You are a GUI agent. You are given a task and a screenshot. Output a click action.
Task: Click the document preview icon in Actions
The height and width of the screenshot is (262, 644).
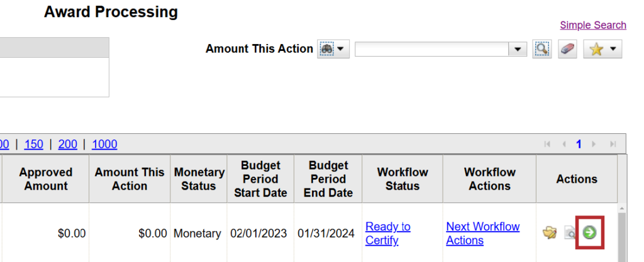coord(569,234)
